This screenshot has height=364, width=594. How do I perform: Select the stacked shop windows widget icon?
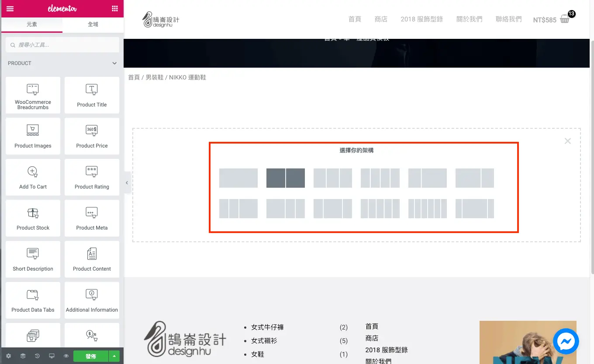[33, 335]
